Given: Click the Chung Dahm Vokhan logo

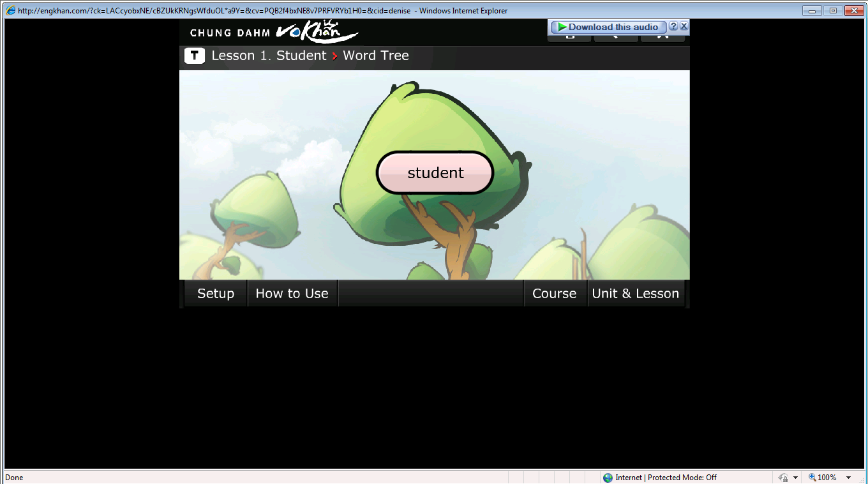Looking at the screenshot, I should pyautogui.click(x=274, y=32).
